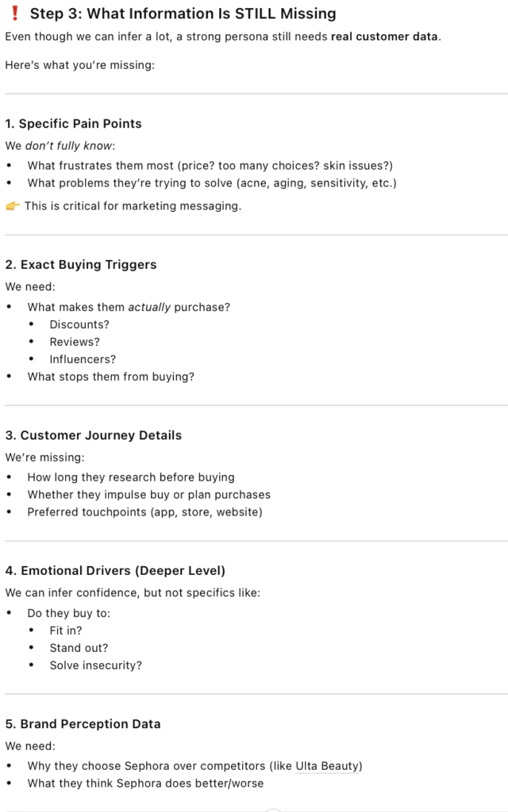Click the "Fit in?" sub-bullet
The height and width of the screenshot is (812, 508).
(x=66, y=630)
